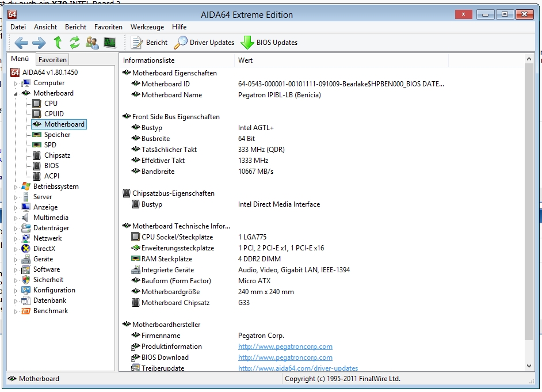This screenshot has width=542, height=392.
Task: Open the Werkzeuge menu
Action: [x=147, y=27]
